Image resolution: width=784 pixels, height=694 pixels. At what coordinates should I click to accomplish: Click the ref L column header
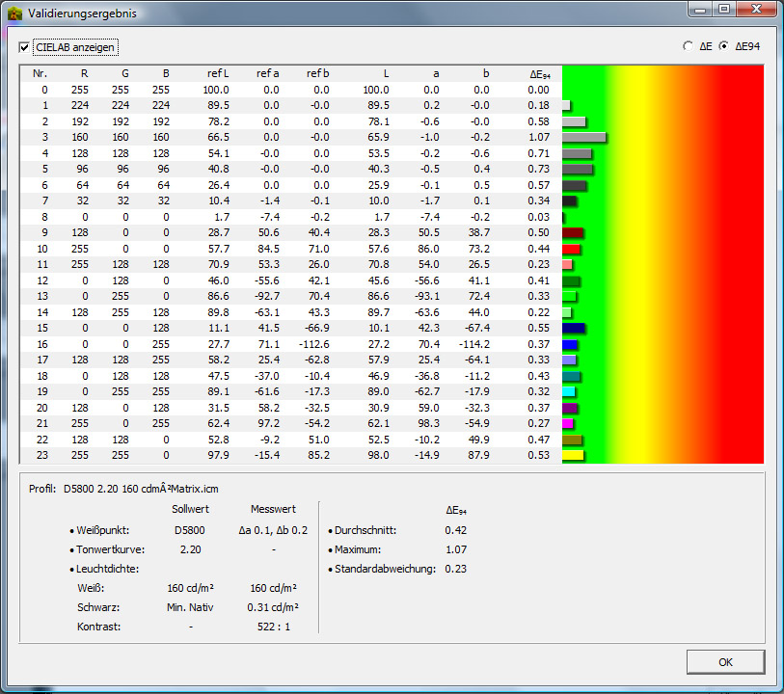[x=218, y=73]
